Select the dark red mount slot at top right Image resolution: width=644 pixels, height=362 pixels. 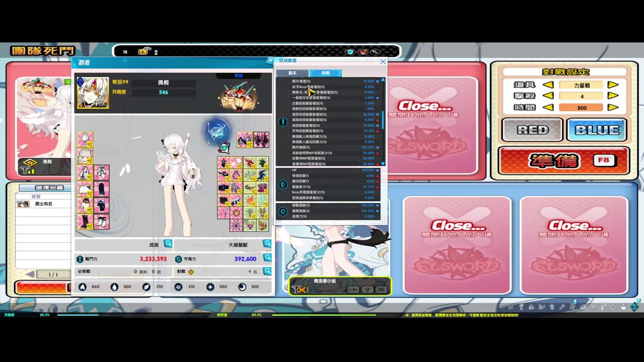tap(261, 140)
